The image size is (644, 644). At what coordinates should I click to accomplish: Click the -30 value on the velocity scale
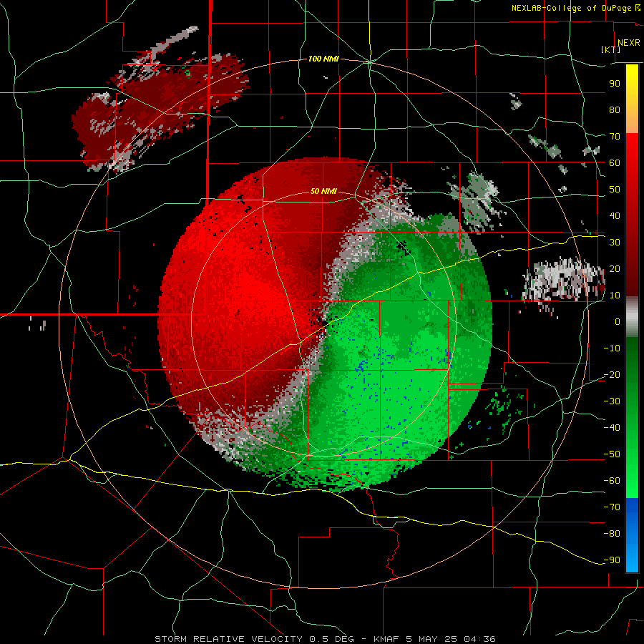click(x=612, y=401)
